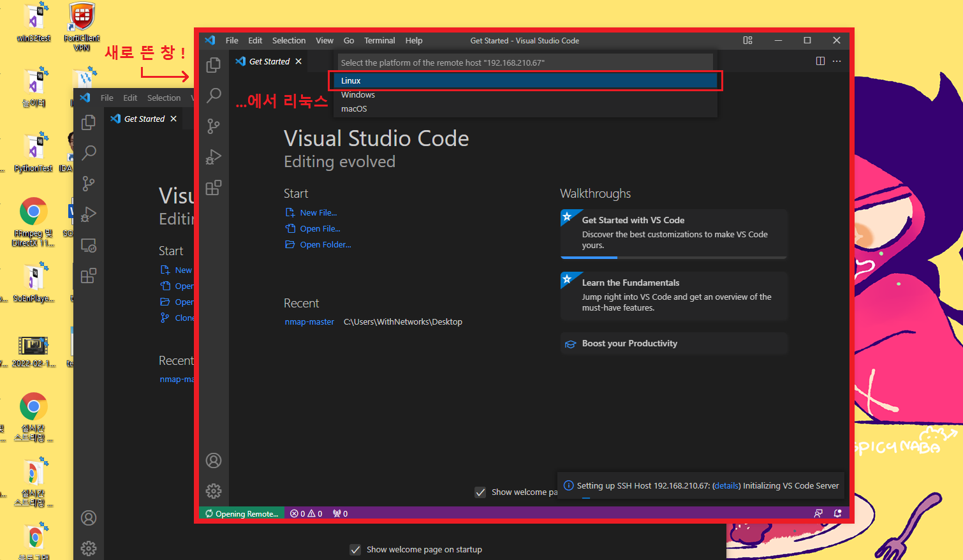This screenshot has width=963, height=560.
Task: Open File menu in front window
Action: (232, 40)
